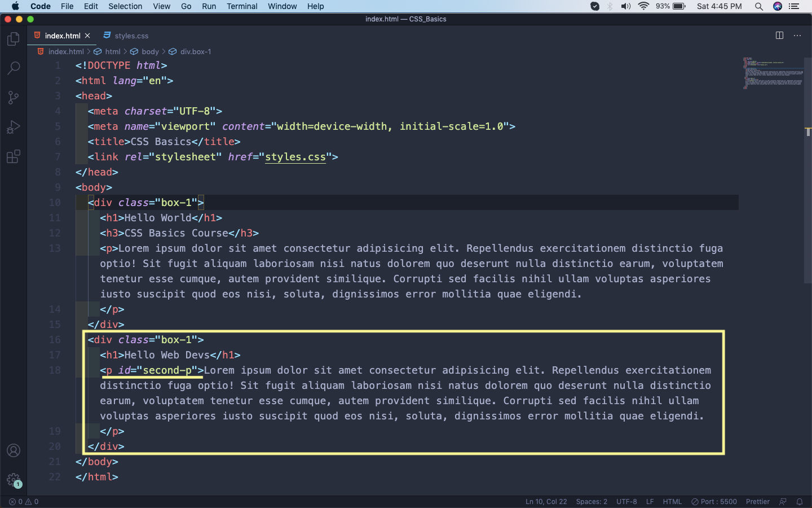Screen dimensions: 812x508
Task: Open the Apple menu
Action: pyautogui.click(x=15, y=6)
